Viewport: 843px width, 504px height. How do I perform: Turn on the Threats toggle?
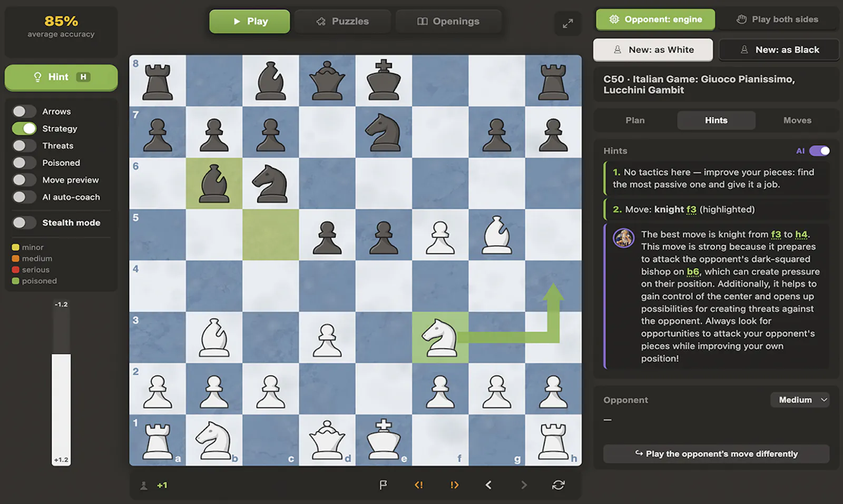coord(24,145)
